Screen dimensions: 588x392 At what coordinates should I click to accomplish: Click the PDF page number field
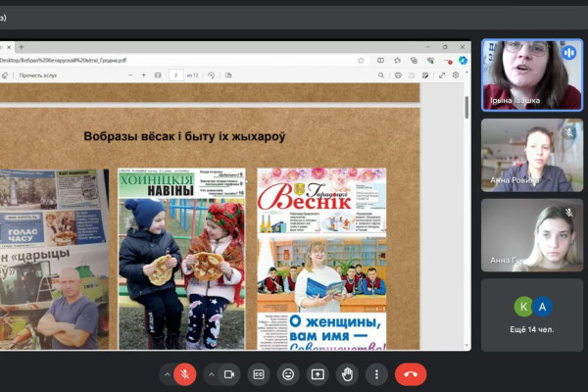click(x=175, y=74)
